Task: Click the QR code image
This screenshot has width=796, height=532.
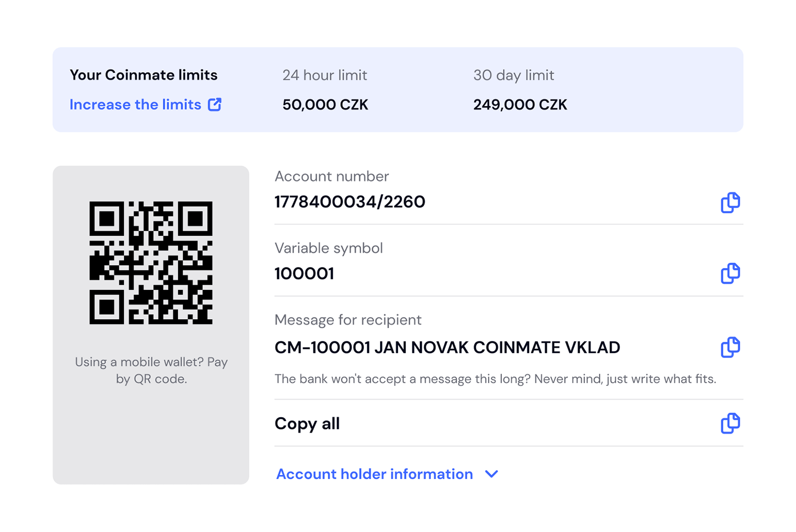Action: (151, 263)
